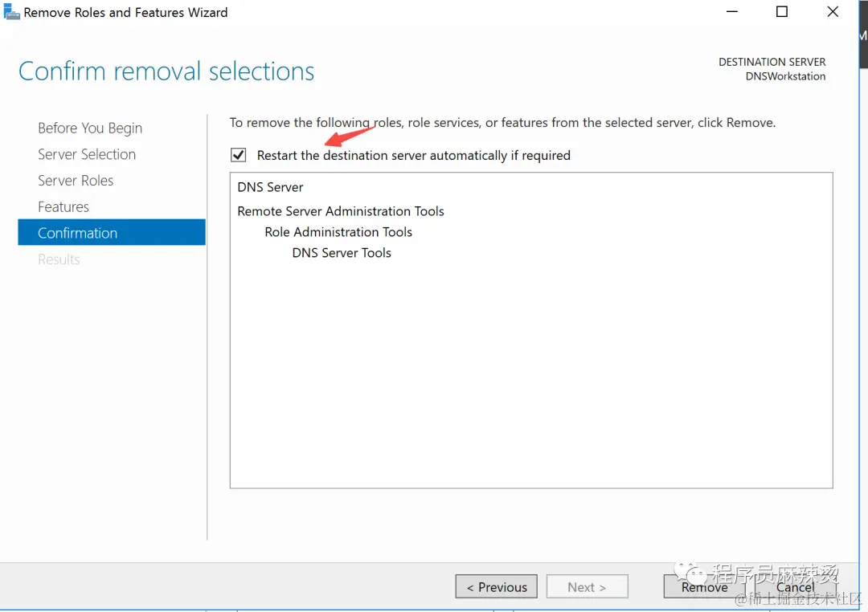The image size is (868, 612).
Task: Open the Features step
Action: [63, 206]
